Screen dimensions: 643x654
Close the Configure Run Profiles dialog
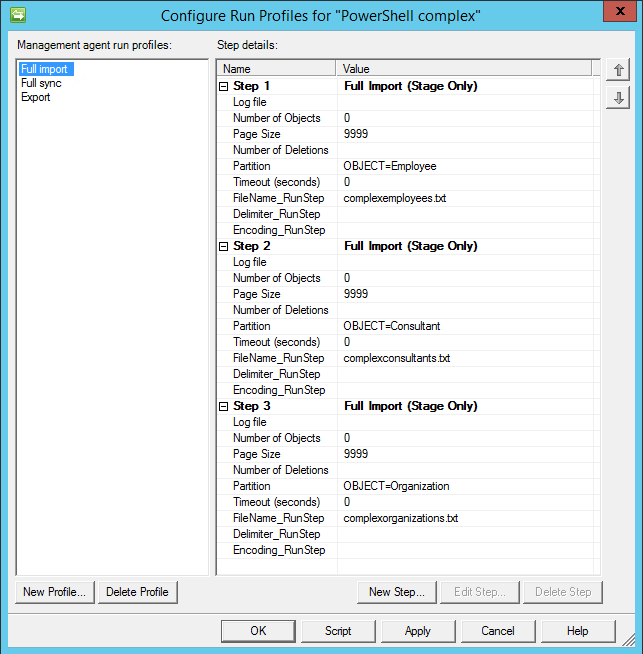click(x=620, y=11)
